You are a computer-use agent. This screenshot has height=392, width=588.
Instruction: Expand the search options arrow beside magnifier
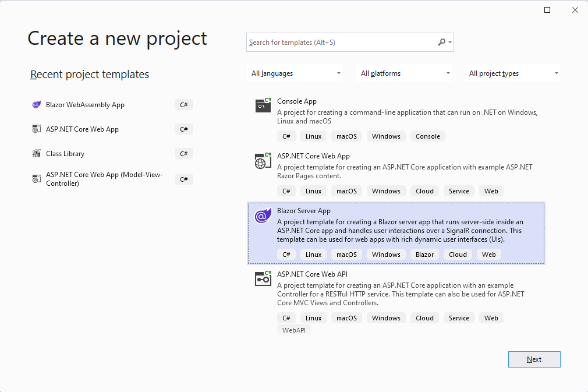coord(450,43)
